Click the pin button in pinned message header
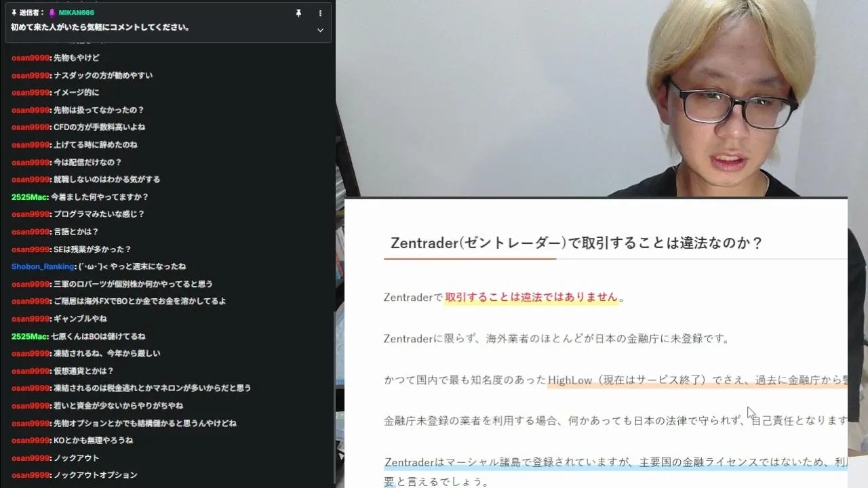 click(298, 13)
